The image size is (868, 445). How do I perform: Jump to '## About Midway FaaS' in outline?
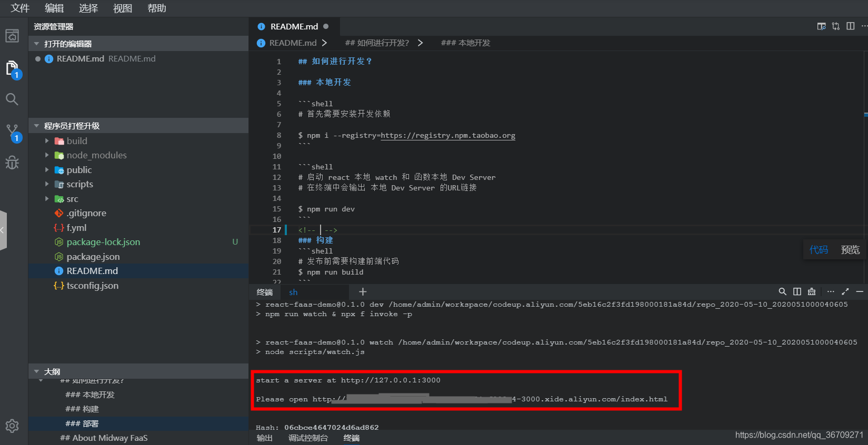pyautogui.click(x=104, y=438)
